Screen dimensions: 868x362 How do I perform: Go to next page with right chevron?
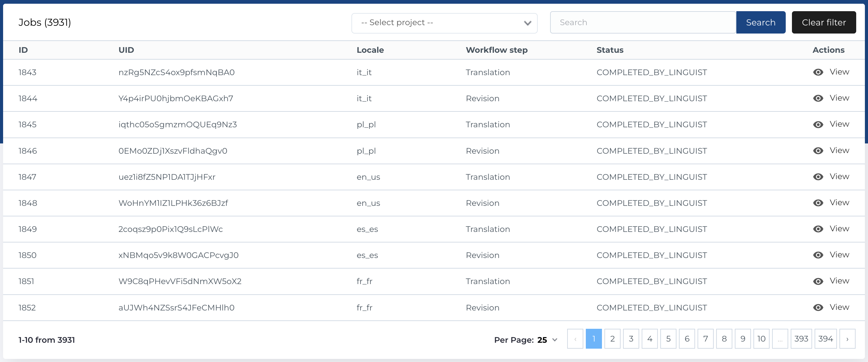tap(847, 339)
